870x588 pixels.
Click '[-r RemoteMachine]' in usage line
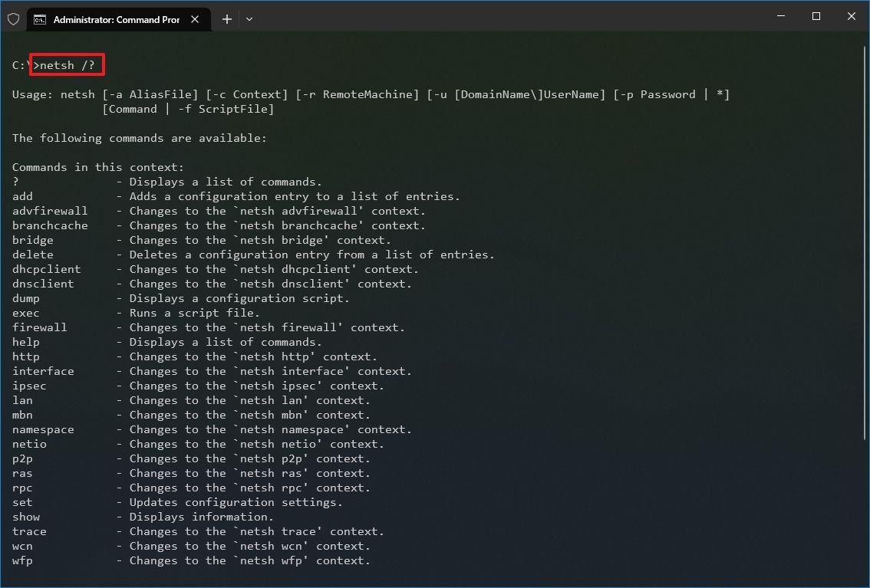point(358,94)
